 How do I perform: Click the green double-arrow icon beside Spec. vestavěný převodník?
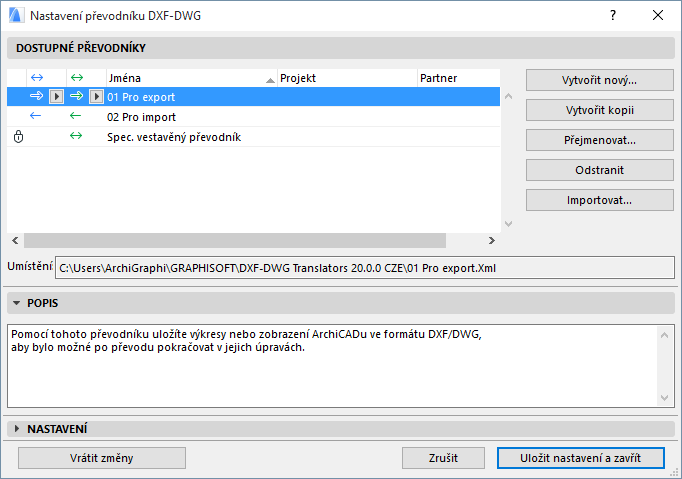coord(76,136)
